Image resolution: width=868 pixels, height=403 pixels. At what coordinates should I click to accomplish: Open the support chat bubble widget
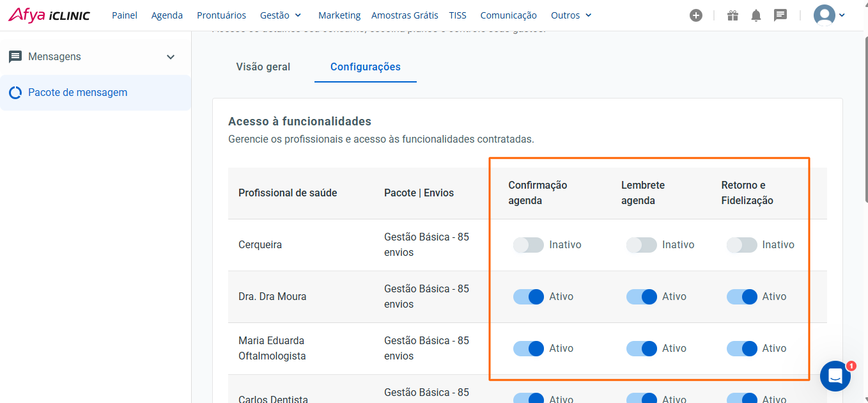[835, 376]
